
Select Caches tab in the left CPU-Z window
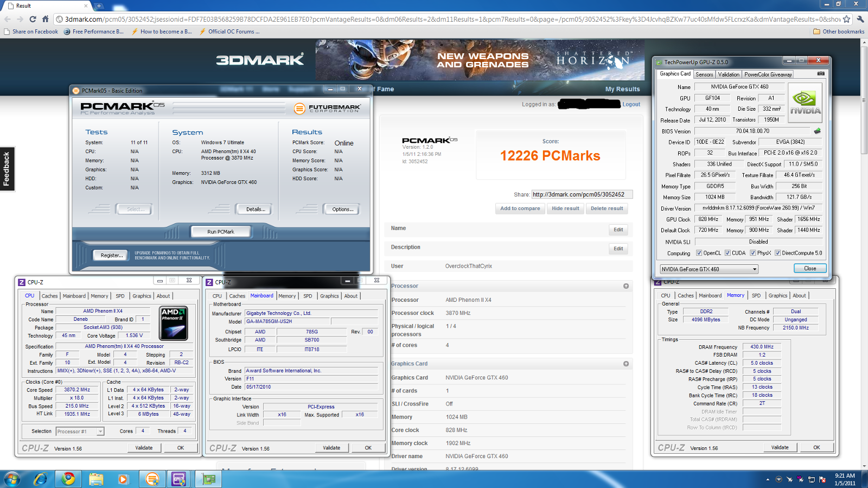(49, 296)
